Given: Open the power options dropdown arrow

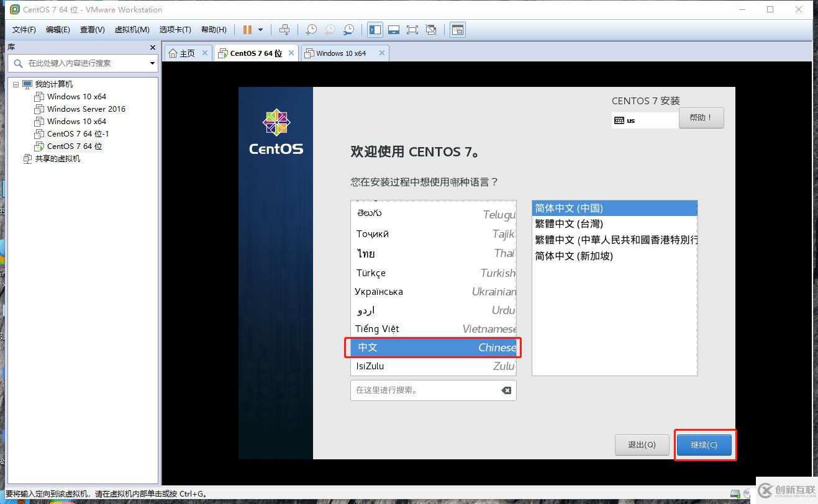Looking at the screenshot, I should pos(260,30).
